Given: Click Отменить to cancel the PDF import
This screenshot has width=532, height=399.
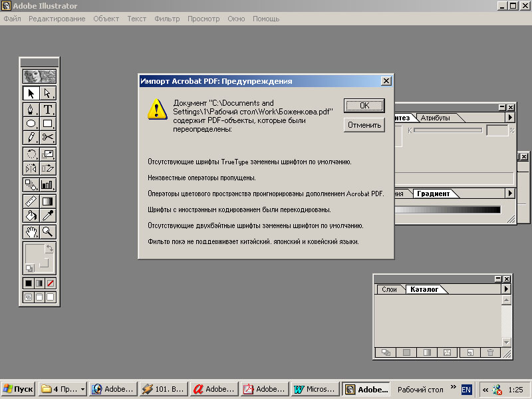Looking at the screenshot, I should pos(364,125).
